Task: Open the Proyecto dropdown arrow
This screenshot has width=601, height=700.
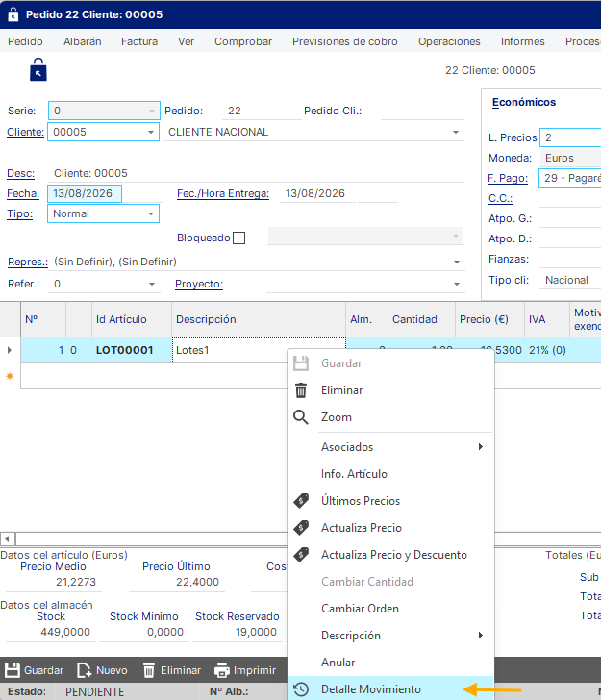Action: (x=457, y=284)
